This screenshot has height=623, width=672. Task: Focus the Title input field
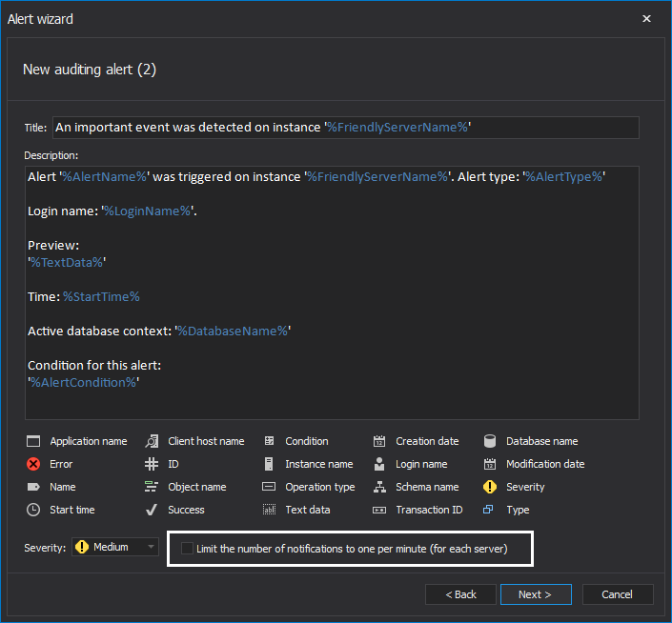click(345, 128)
